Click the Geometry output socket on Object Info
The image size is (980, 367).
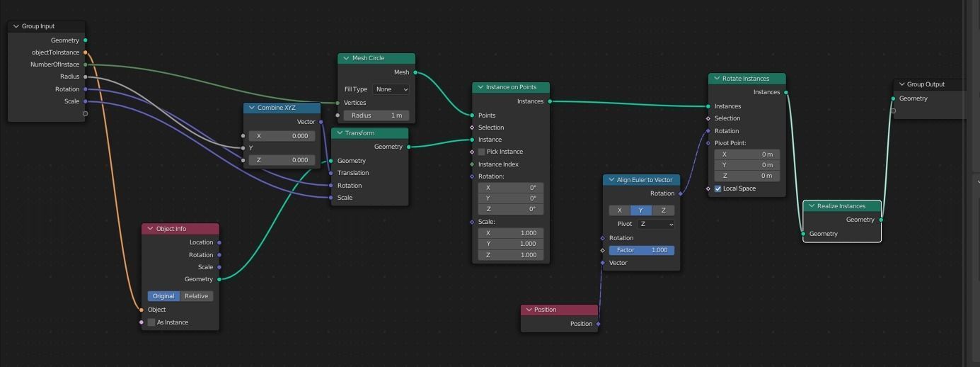coord(219,279)
